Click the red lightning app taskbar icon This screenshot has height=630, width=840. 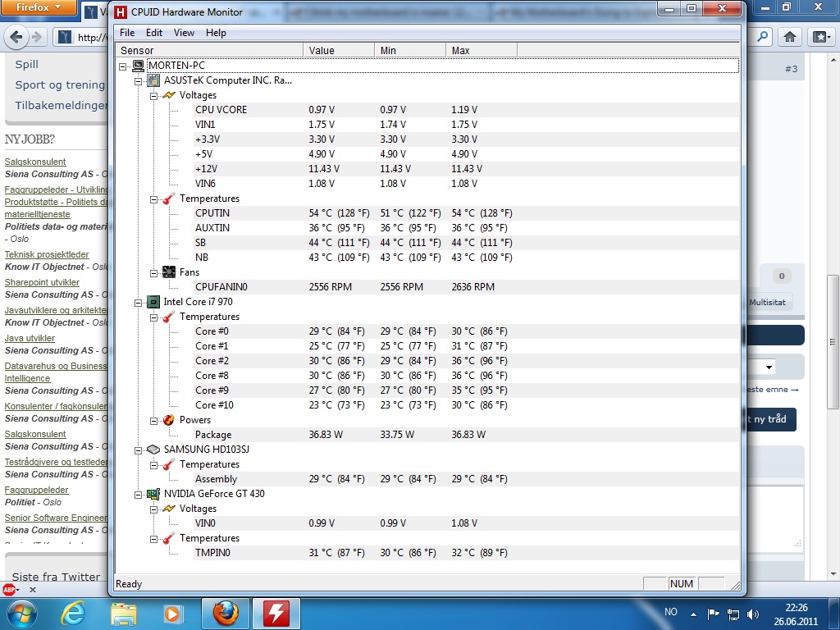(276, 614)
